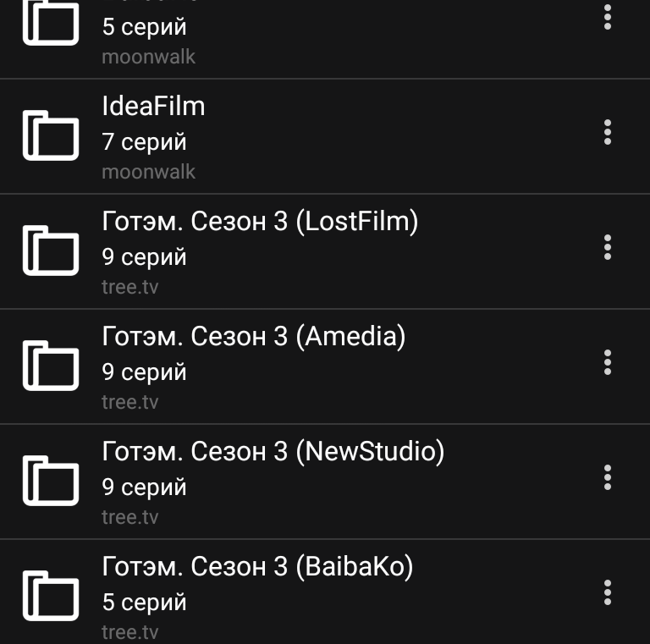
Task: Open three-dot menu for Готэм LostFilm
Action: (x=608, y=247)
